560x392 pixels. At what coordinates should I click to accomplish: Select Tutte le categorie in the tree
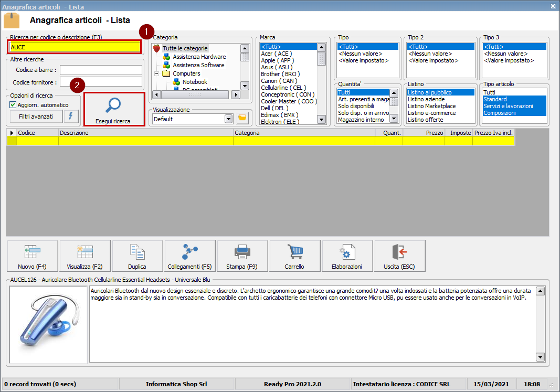point(185,48)
